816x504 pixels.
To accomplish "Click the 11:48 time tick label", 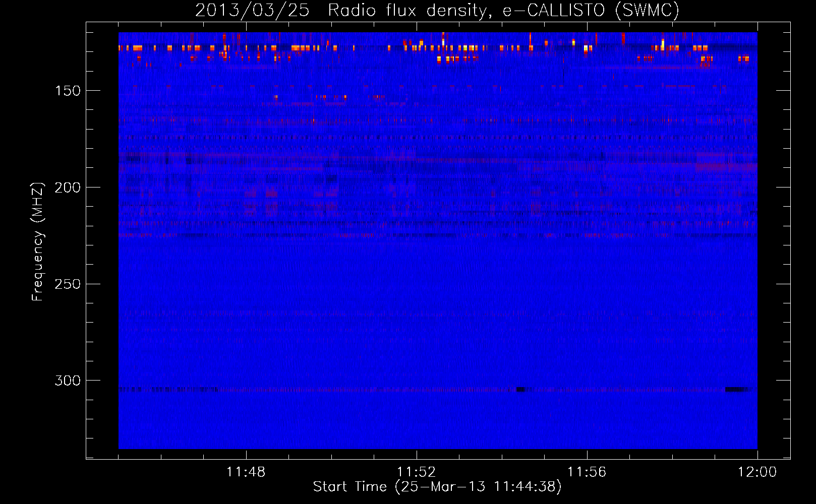I will click(246, 472).
